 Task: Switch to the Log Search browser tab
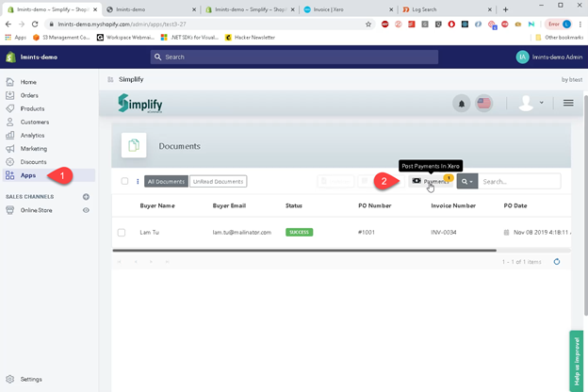coord(447,9)
